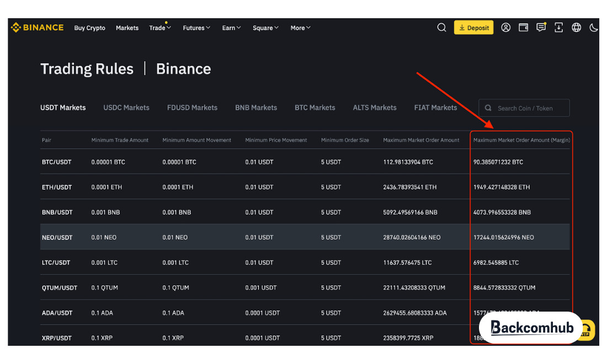Click the 6982.545885 LTC margin value
This screenshot has width=607, height=364.
pyautogui.click(x=496, y=263)
